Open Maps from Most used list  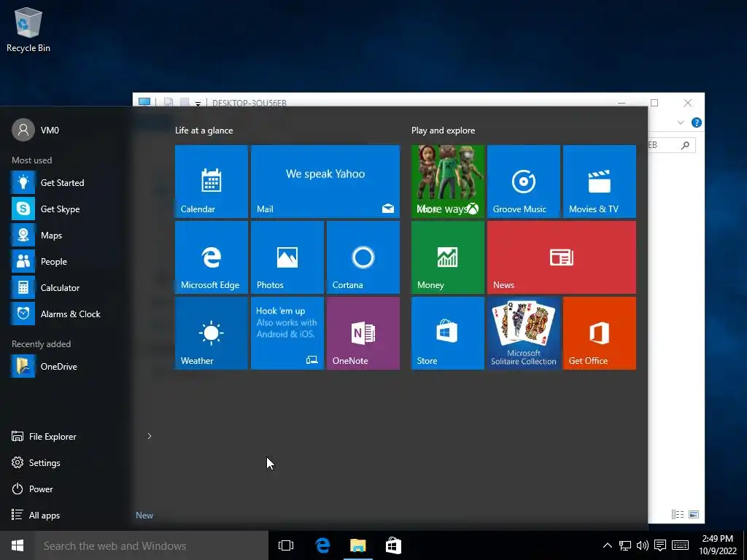[65, 236]
